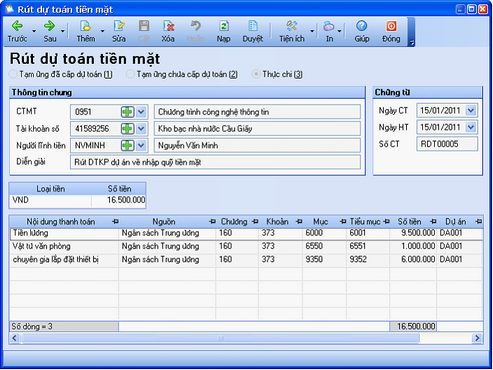Select chuyên gia lắp đặt thiết bị row
Image resolution: width=493 pixels, height=370 pixels.
click(246, 260)
